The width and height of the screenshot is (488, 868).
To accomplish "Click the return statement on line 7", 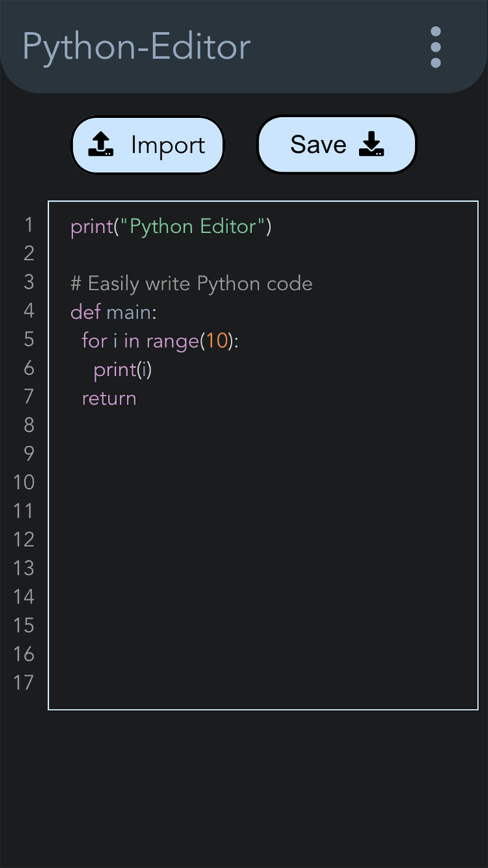I will click(108, 398).
